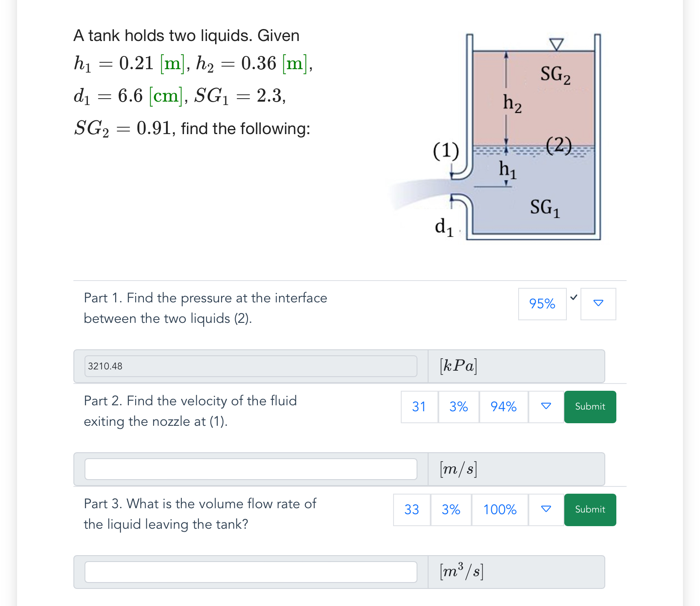Expand the Part 1 grading details dropdown
700x606 pixels.
598,304
